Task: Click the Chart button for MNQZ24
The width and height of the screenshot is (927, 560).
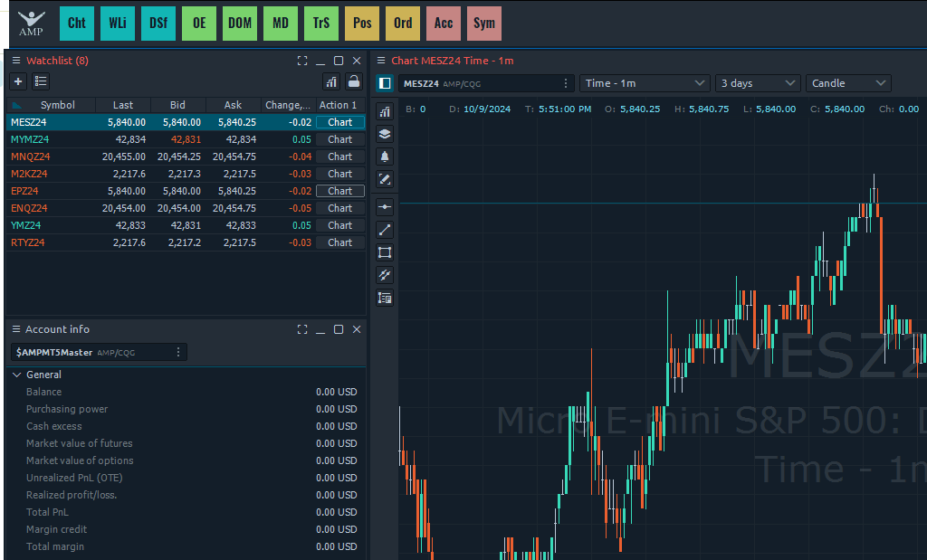Action: coord(340,157)
